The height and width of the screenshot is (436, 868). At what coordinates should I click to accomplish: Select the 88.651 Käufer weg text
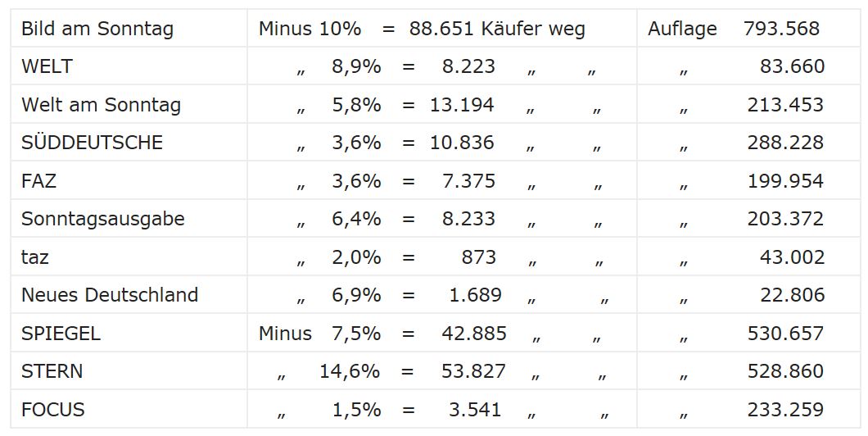point(497,29)
